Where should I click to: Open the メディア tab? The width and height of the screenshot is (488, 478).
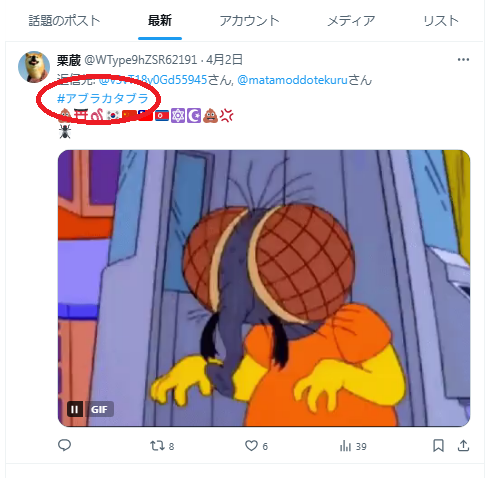pos(351,21)
